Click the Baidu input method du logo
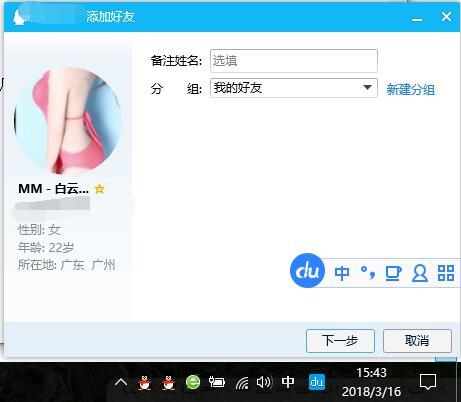Image resolution: width=461 pixels, height=402 pixels. click(307, 271)
